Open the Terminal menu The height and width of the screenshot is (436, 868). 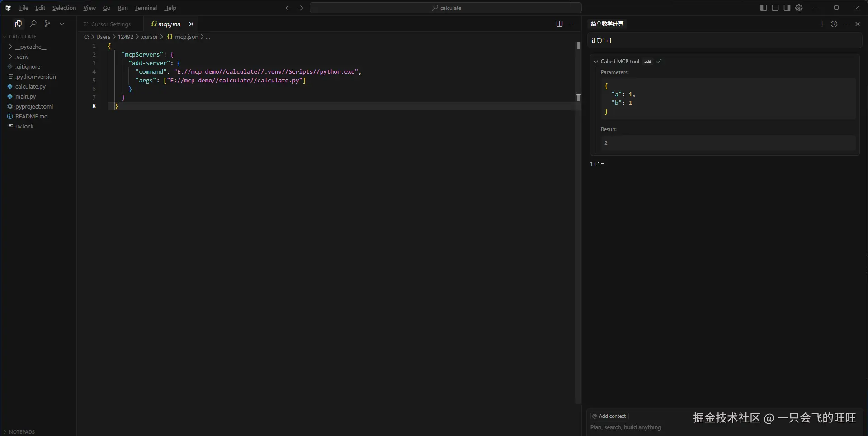coord(146,8)
